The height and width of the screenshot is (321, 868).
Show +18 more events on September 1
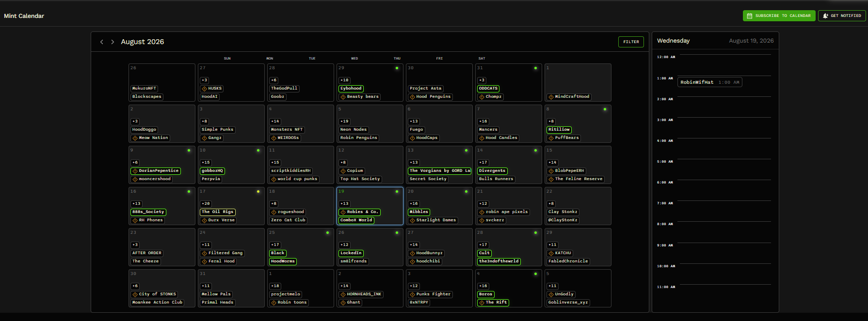pyautogui.click(x=275, y=286)
